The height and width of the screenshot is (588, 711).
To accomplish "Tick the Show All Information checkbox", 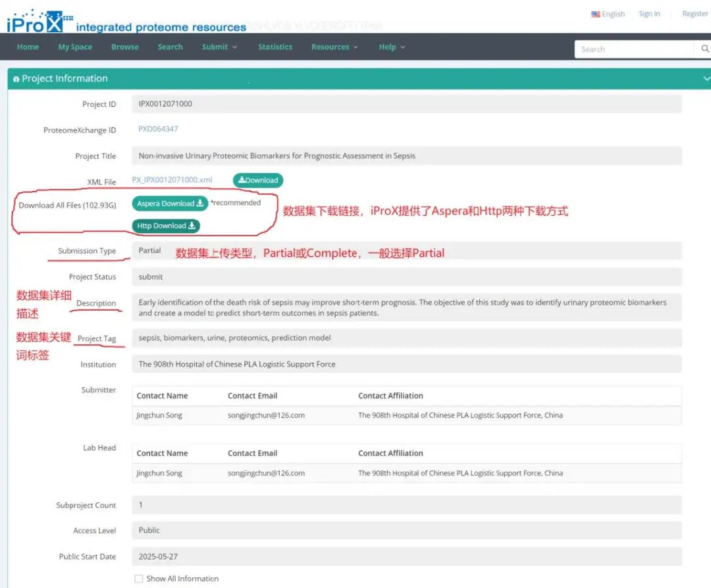I will coord(139,579).
